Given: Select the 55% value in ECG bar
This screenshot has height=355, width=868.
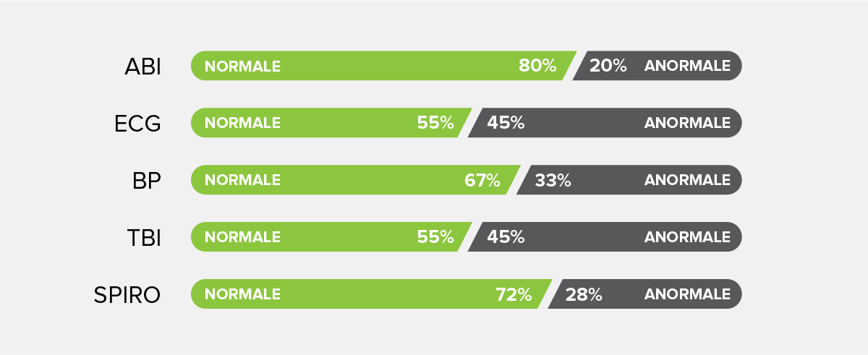Looking at the screenshot, I should pyautogui.click(x=435, y=123).
